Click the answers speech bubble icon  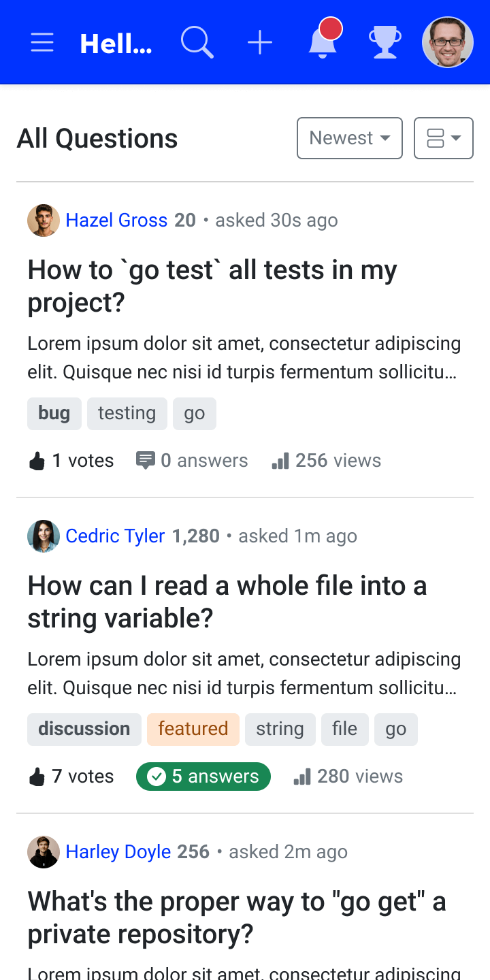coord(145,461)
